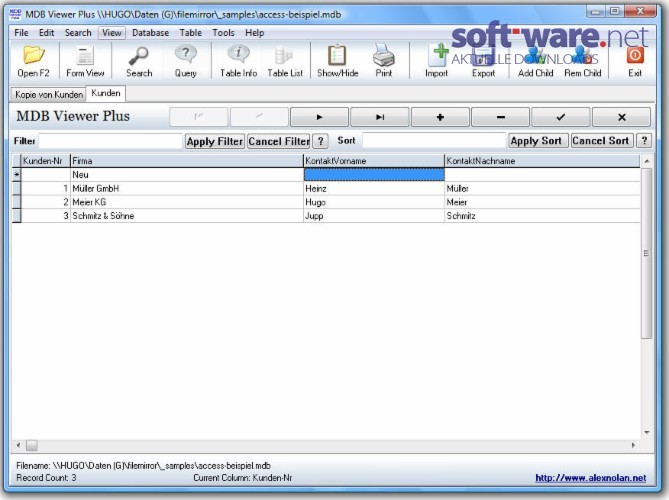669x500 pixels.
Task: Cancel edit with X navigator button
Action: coord(622,117)
